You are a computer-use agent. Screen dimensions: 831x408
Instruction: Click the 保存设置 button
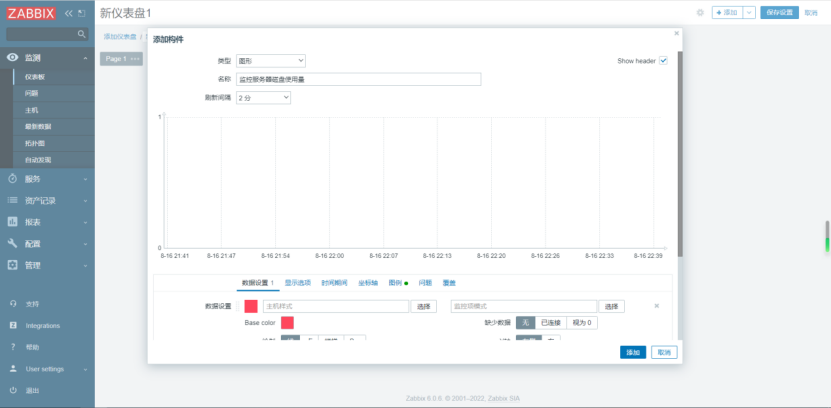click(x=779, y=13)
